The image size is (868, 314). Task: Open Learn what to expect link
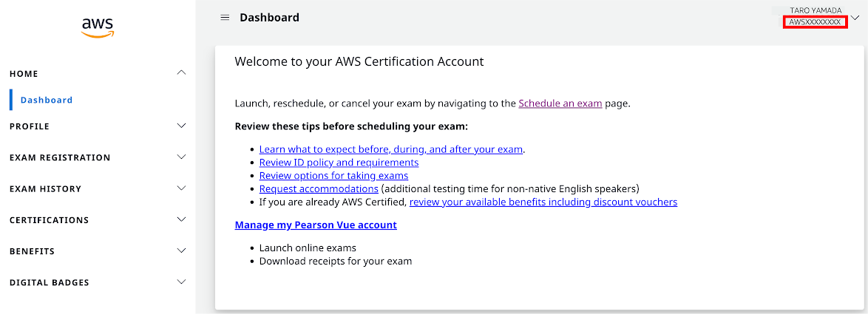point(391,149)
